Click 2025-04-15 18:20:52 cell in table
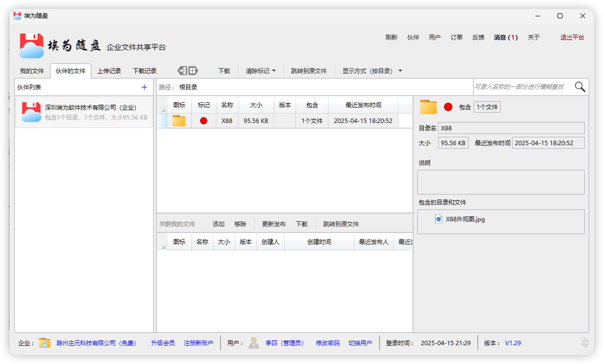Image resolution: width=603 pixels, height=364 pixels. [x=363, y=121]
